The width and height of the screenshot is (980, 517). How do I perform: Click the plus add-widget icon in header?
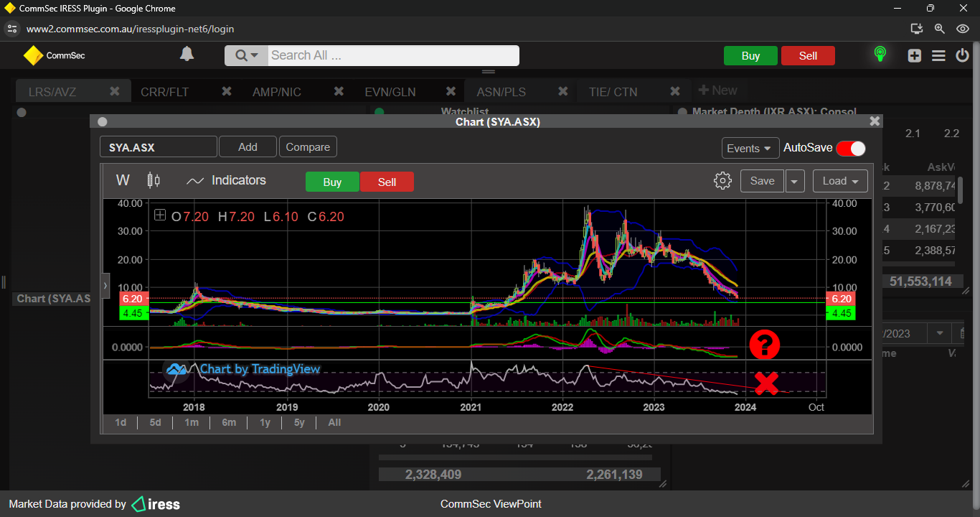coord(914,55)
